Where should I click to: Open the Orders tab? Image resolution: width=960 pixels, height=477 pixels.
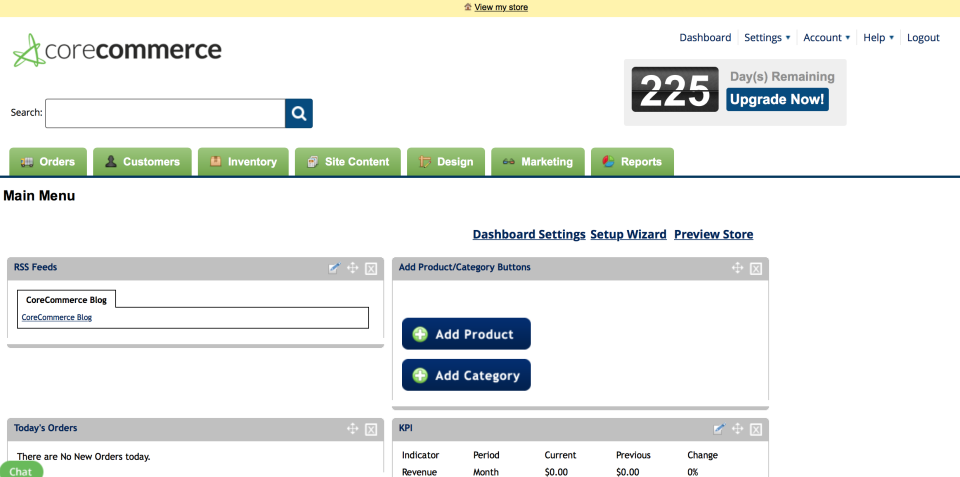tap(48, 162)
